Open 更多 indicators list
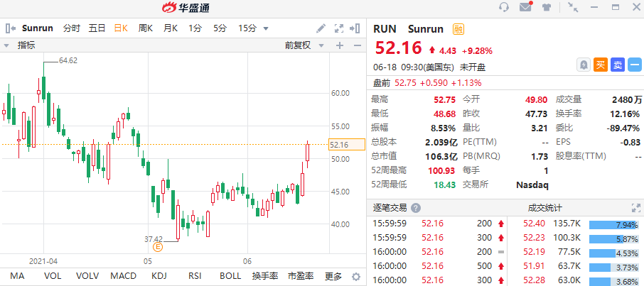The image size is (644, 286). click(333, 276)
